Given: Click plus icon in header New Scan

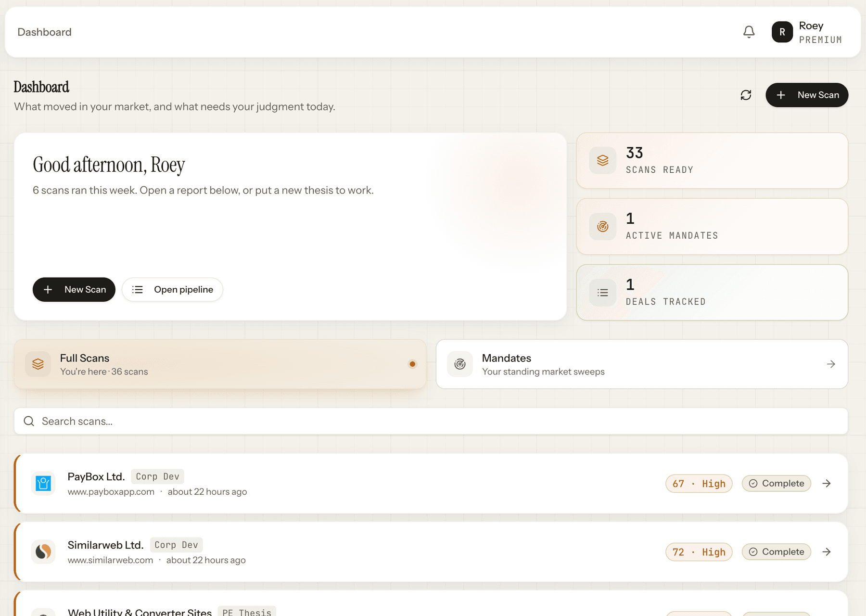Looking at the screenshot, I should pos(781,95).
